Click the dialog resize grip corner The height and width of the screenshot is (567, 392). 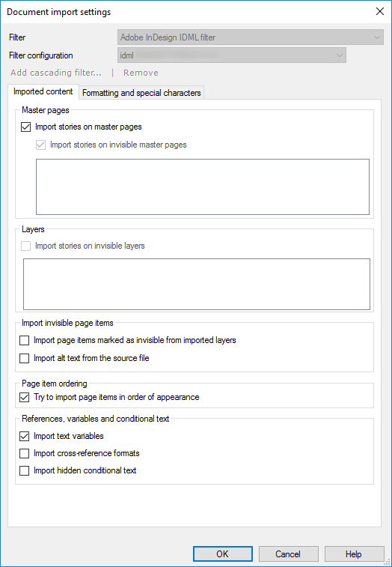point(388,563)
